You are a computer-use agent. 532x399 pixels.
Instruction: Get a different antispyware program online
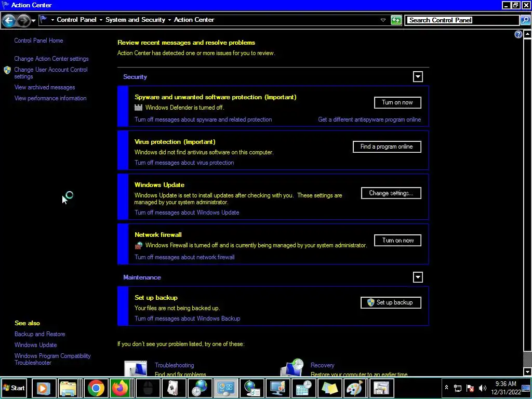click(369, 119)
